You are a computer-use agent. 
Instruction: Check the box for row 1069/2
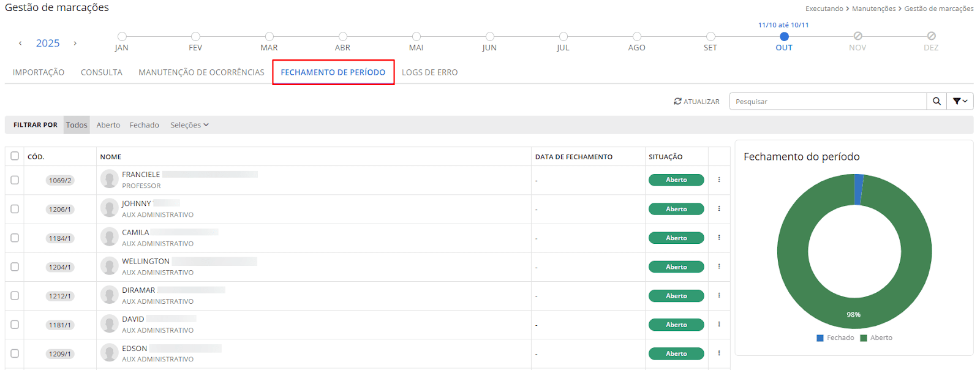15,180
